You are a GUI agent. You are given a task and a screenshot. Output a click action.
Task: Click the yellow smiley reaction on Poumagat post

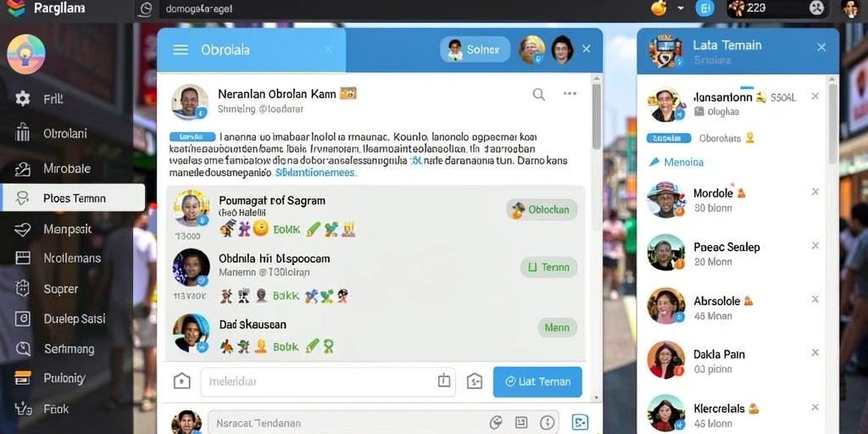pyautogui.click(x=260, y=228)
